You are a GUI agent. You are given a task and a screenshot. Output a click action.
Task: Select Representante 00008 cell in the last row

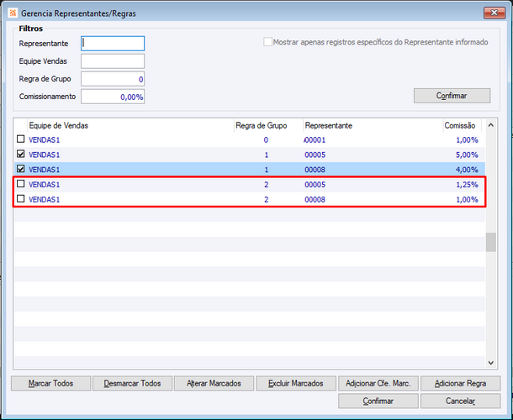pos(315,199)
